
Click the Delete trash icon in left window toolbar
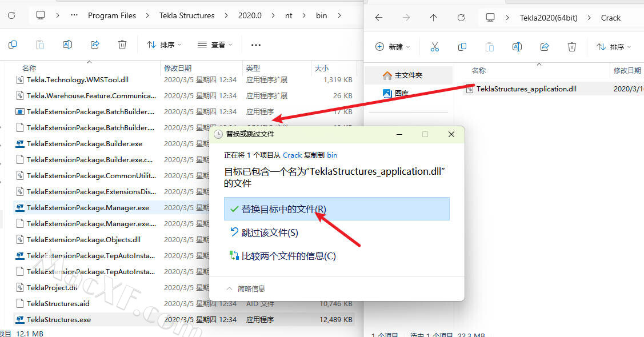coord(122,45)
